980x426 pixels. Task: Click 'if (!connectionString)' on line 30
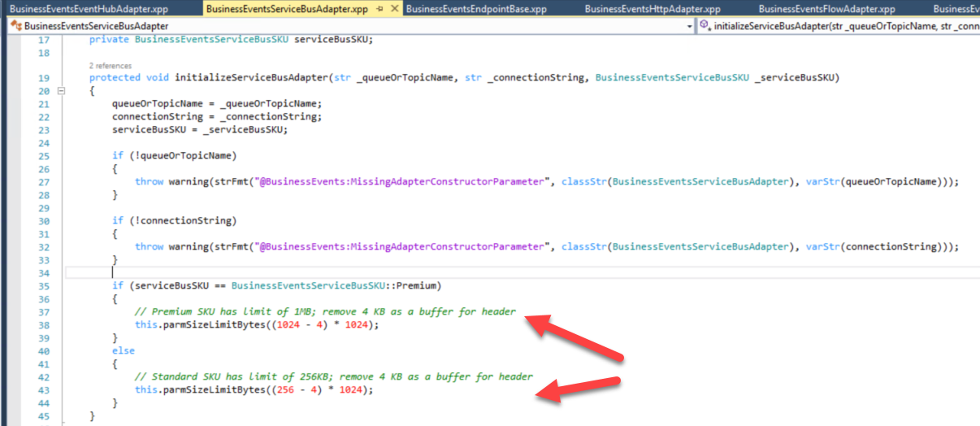(x=174, y=221)
